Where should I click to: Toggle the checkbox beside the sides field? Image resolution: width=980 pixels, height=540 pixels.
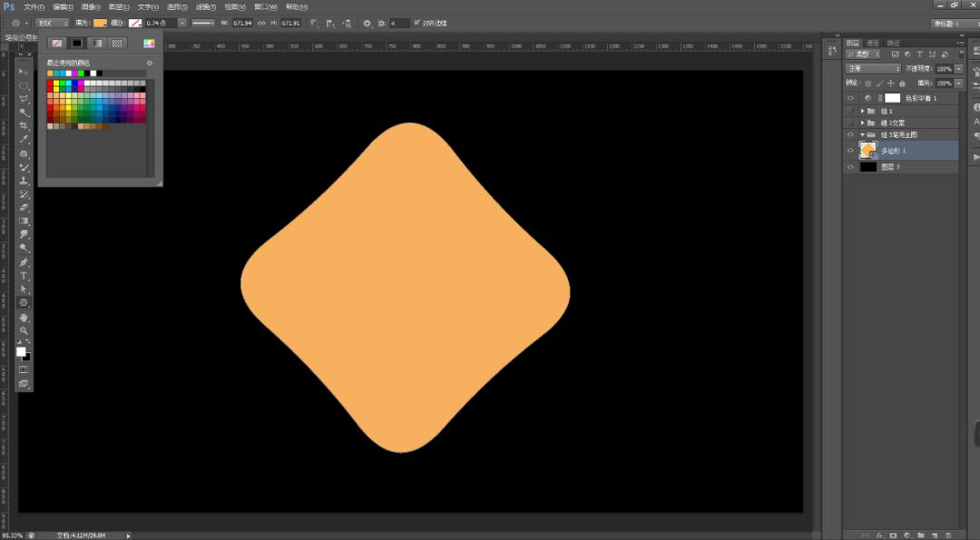point(416,23)
